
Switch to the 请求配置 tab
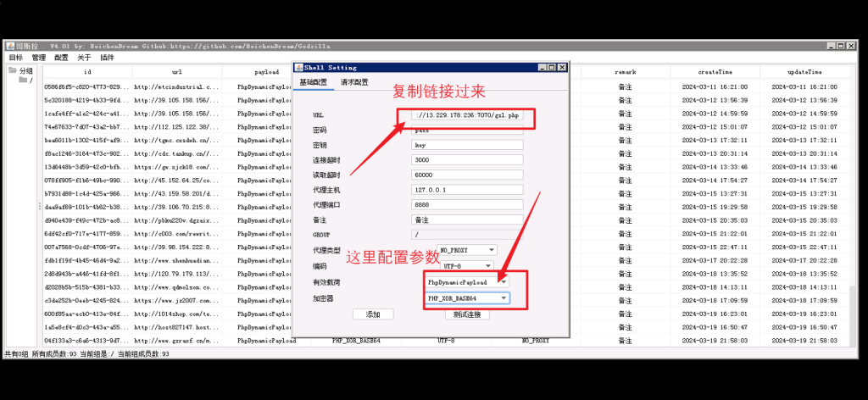[354, 82]
